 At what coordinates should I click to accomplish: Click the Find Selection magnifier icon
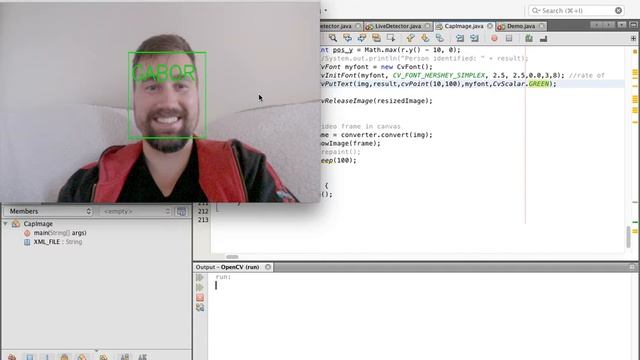coord(333,38)
